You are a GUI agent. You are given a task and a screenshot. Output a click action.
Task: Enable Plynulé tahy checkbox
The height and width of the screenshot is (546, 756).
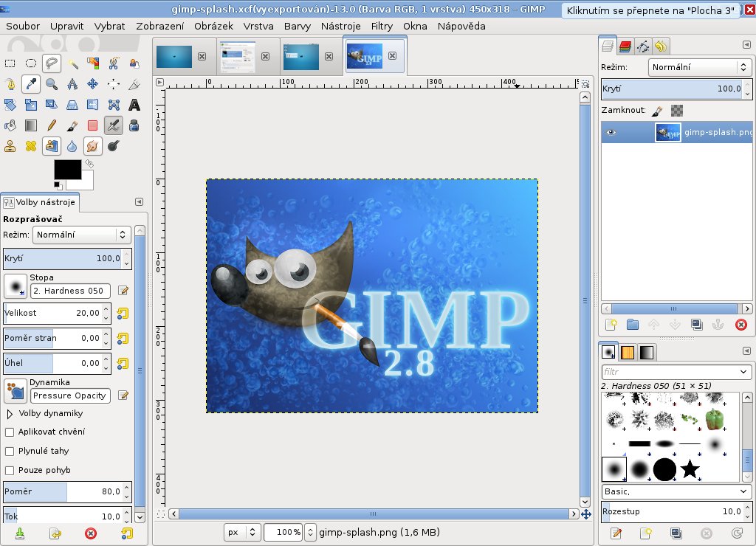(x=9, y=451)
